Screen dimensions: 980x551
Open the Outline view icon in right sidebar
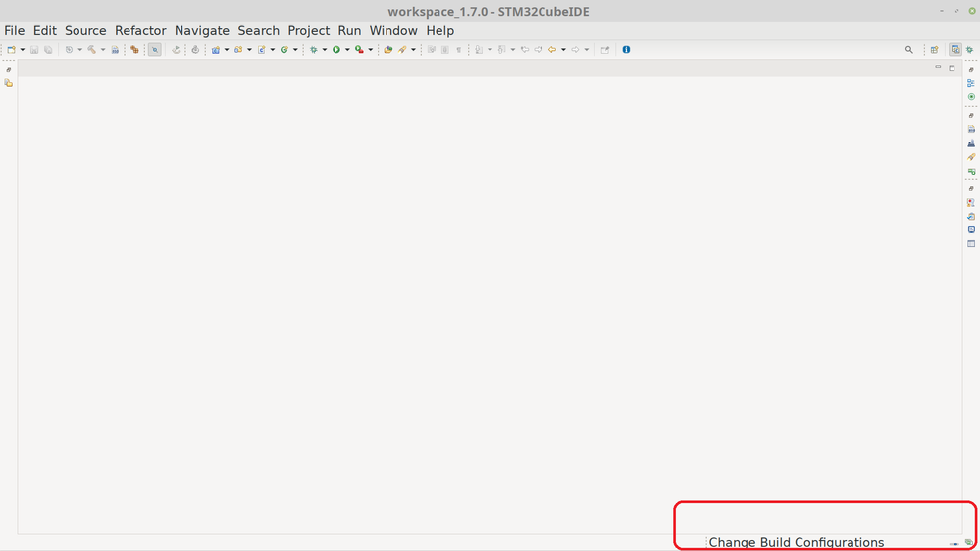[970, 83]
